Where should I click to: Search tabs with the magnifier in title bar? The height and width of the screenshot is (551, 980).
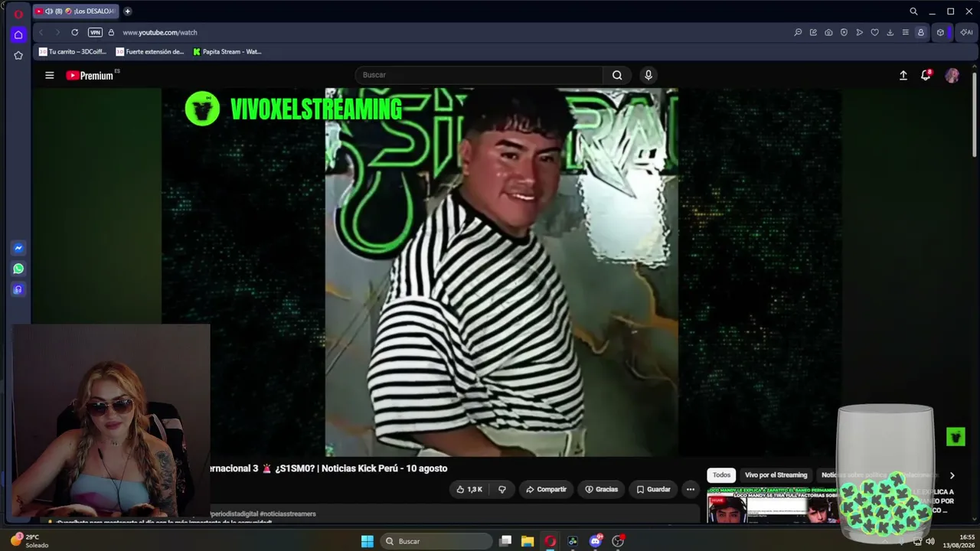click(x=913, y=11)
